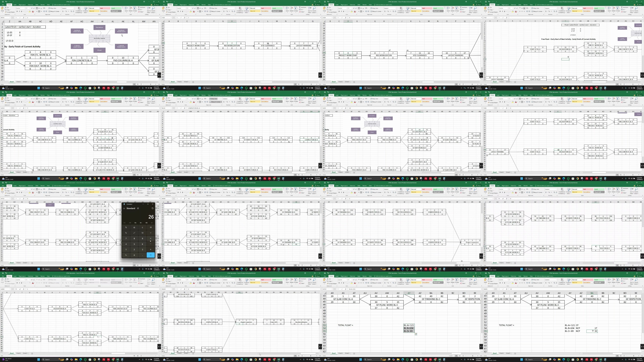
Task: Click the M+ memory add button in Calculator
Action: click(x=135, y=223)
